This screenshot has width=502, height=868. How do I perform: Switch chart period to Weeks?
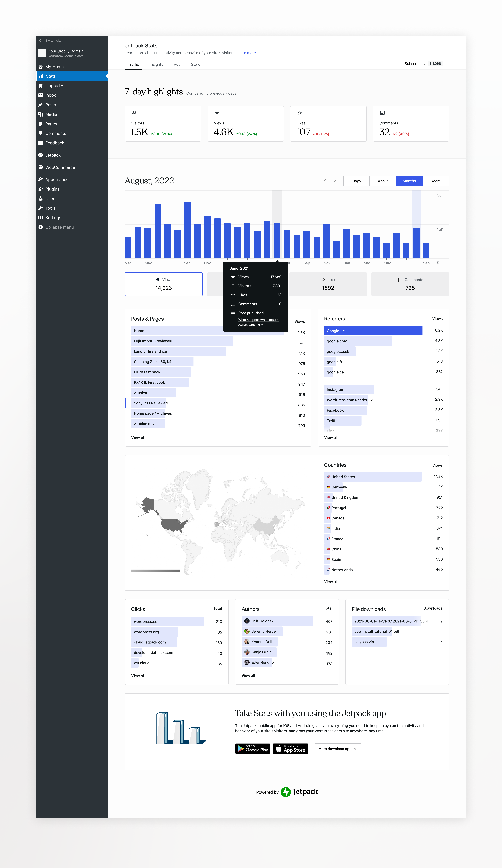382,181
